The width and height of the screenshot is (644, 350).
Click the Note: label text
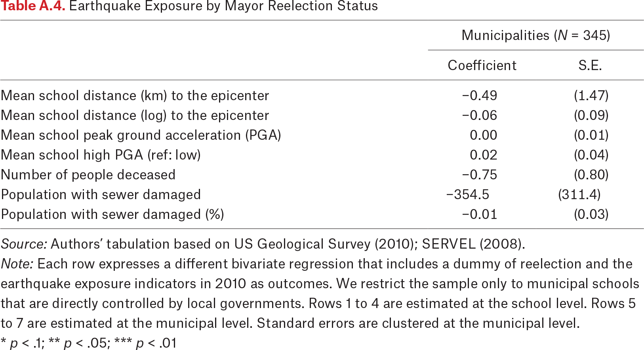tap(17, 264)
